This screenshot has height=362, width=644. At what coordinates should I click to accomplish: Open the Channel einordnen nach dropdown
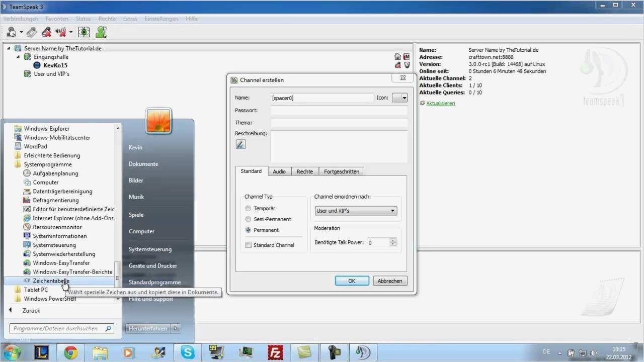pos(356,211)
